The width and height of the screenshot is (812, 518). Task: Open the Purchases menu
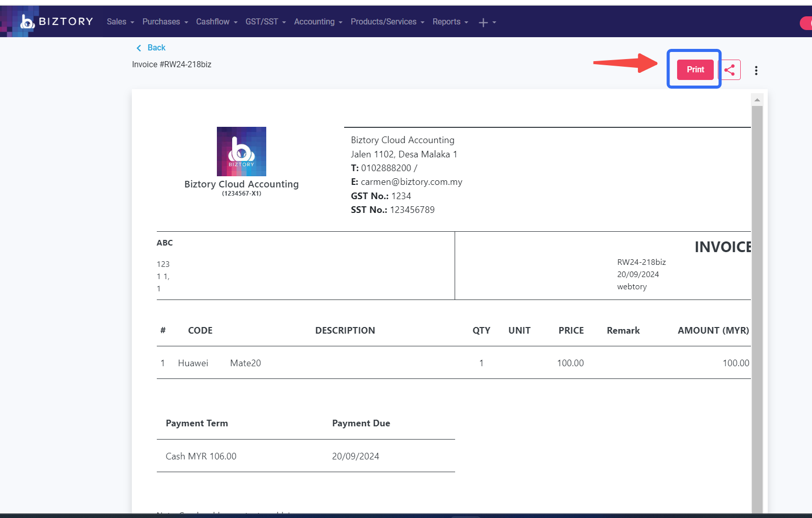point(165,22)
